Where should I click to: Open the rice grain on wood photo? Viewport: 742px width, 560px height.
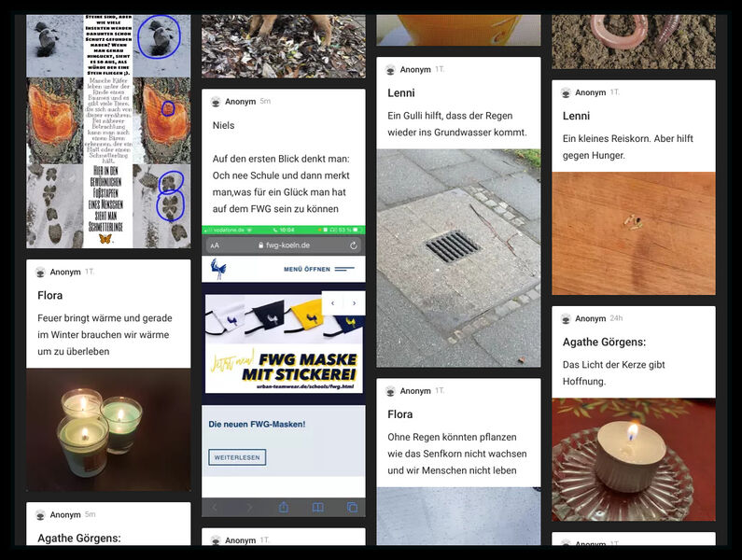pyautogui.click(x=634, y=233)
